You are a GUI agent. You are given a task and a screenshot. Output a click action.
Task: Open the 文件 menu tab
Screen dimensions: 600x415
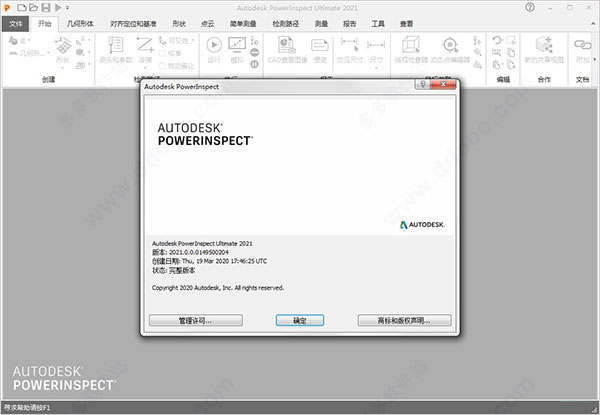16,24
